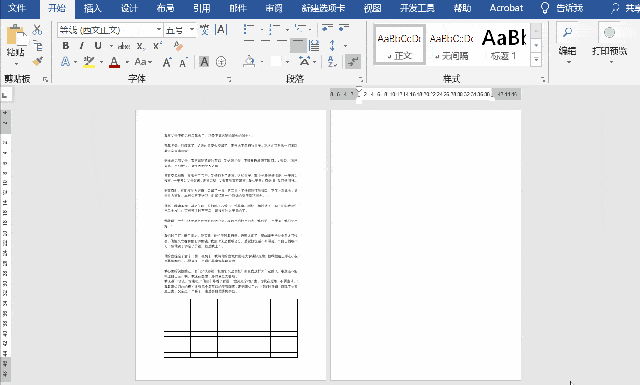Viewport: 640px width, 385px height.
Task: Switch to the Insert tab
Action: pyautogui.click(x=92, y=8)
